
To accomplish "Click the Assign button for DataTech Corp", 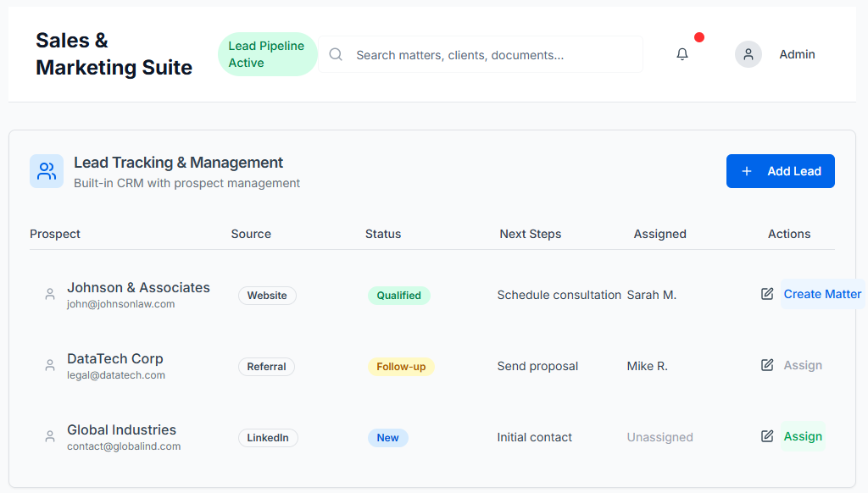I will (x=803, y=365).
